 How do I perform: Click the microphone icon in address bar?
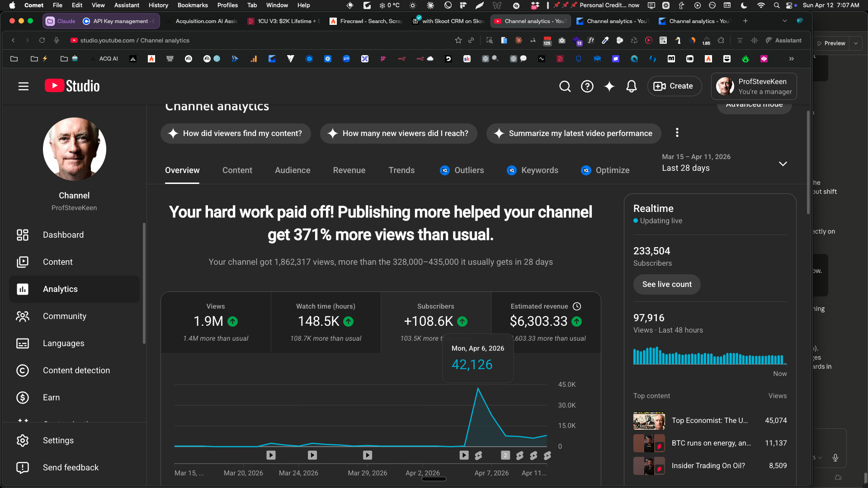point(57,40)
